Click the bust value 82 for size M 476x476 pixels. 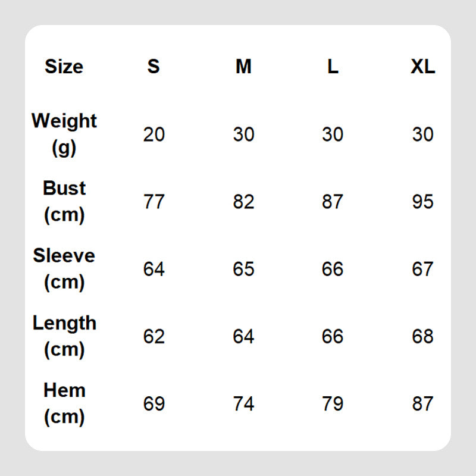click(243, 202)
